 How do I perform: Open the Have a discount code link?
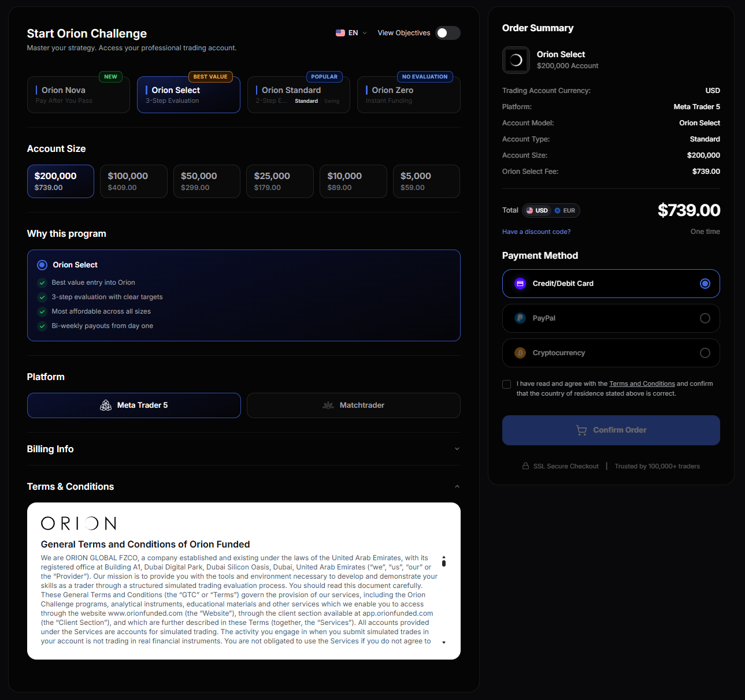click(x=536, y=232)
